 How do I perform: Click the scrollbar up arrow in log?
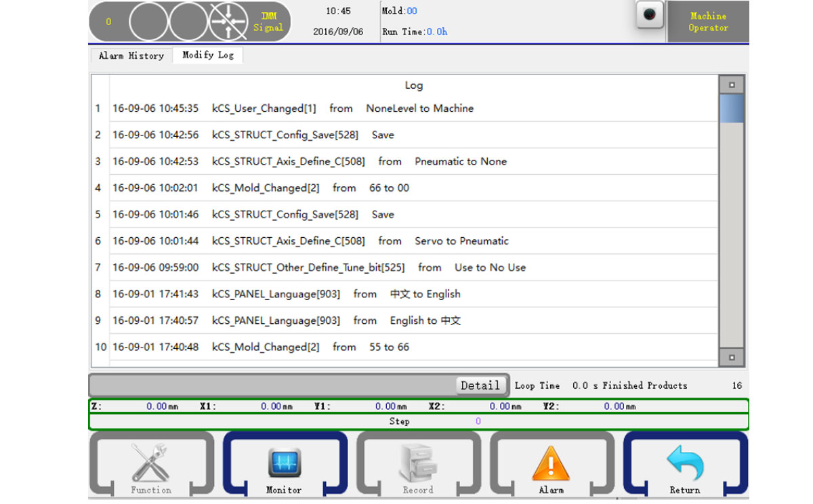click(731, 85)
